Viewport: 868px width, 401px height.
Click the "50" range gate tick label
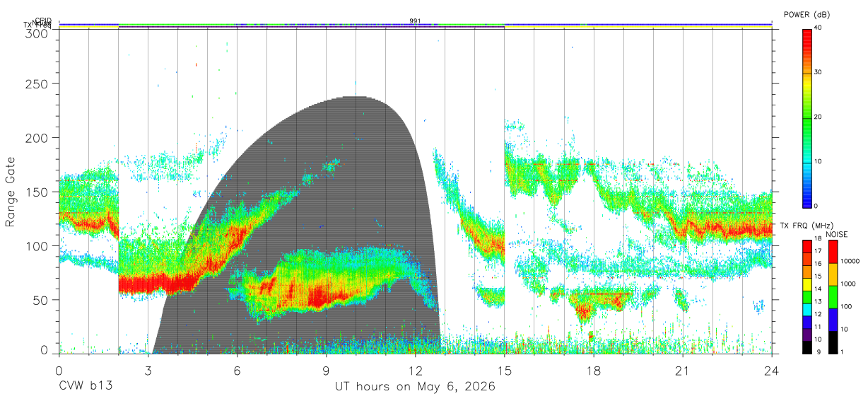41,300
